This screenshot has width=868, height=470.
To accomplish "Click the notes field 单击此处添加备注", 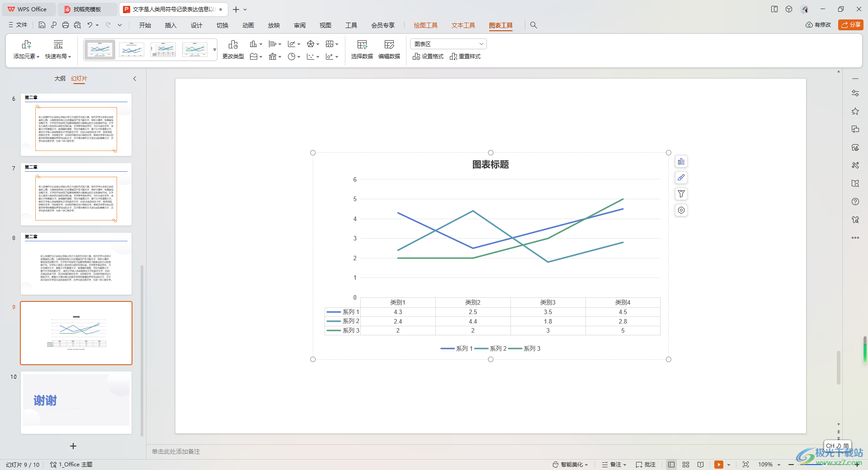I will coord(176,451).
